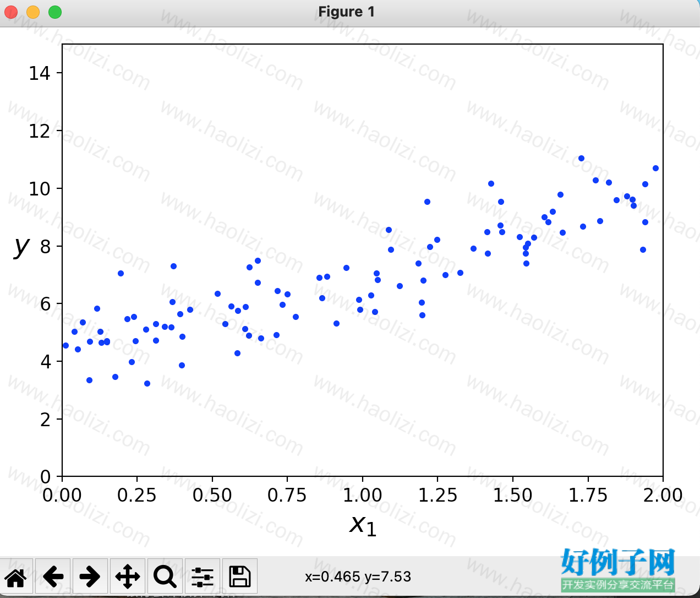Viewport: 700px width, 598px height.
Task: Click the red close window button
Action: tap(11, 12)
